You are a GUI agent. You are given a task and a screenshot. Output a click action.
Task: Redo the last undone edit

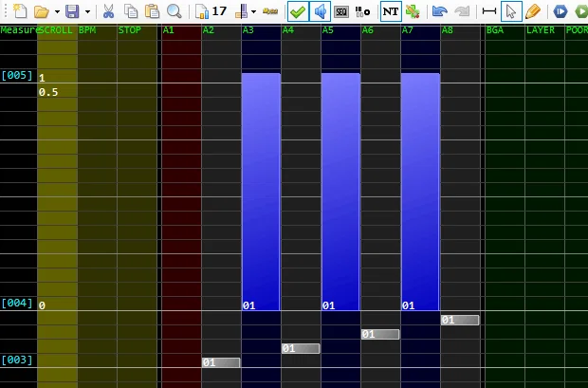462,11
